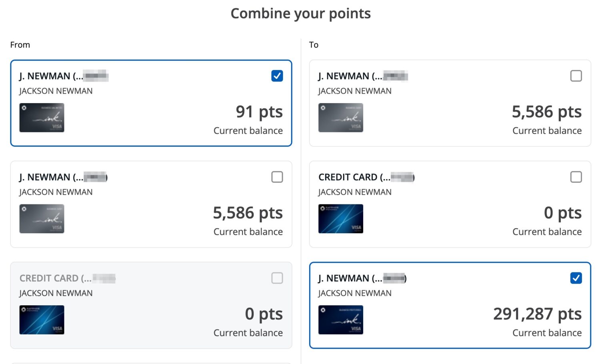Image resolution: width=600 pixels, height=364 pixels.
Task: Uncheck the 91 pts From card checkbox
Action: click(x=277, y=76)
